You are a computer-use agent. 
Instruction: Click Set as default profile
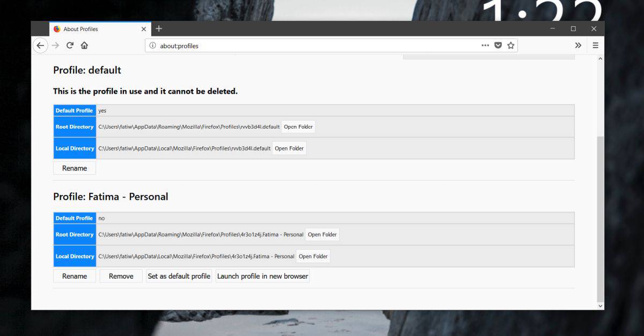click(179, 276)
